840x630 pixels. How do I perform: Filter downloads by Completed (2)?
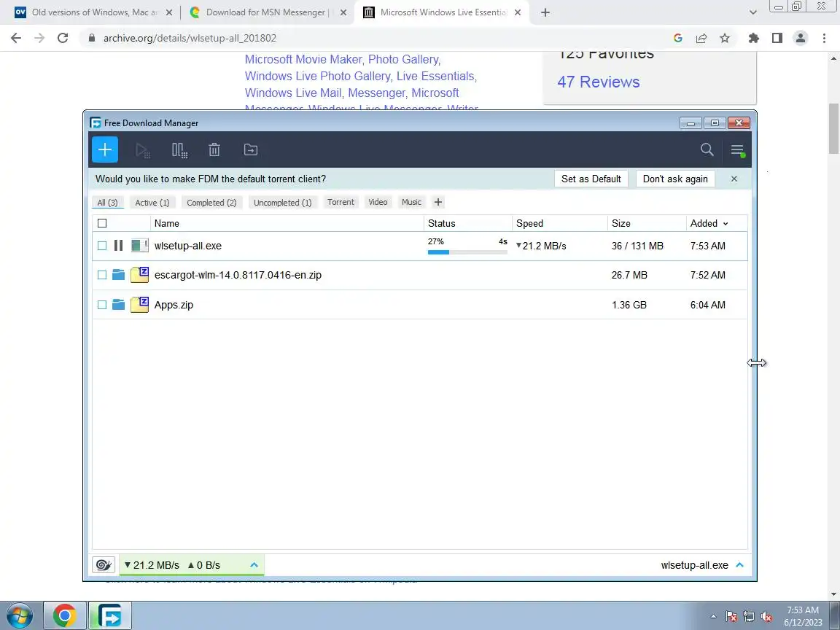tap(211, 203)
